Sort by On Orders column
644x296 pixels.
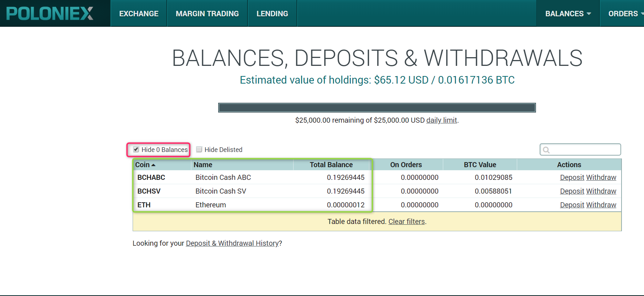(406, 165)
